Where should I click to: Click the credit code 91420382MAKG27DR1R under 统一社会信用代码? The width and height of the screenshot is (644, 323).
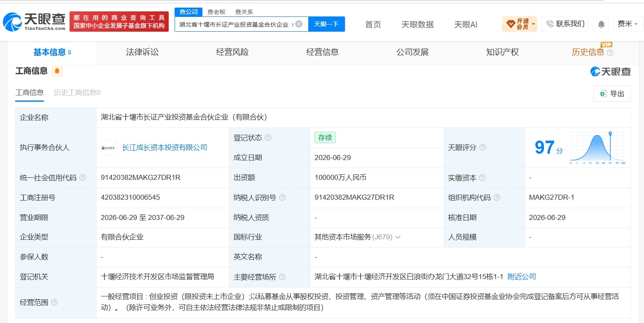point(141,178)
